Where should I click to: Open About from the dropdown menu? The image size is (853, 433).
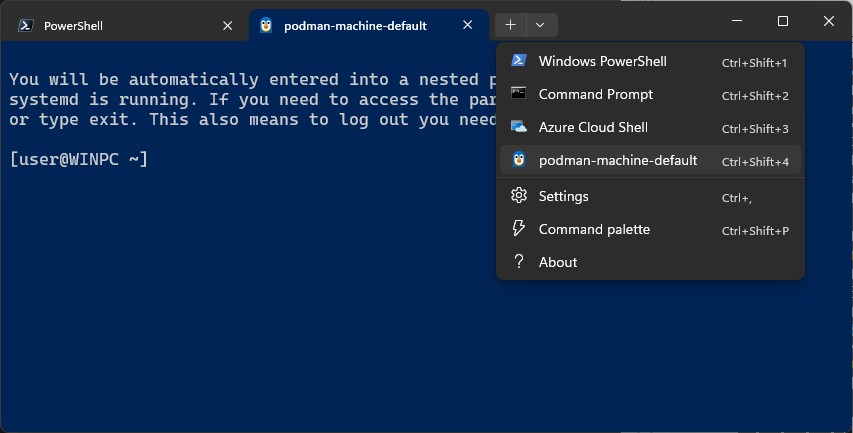[x=650, y=262]
